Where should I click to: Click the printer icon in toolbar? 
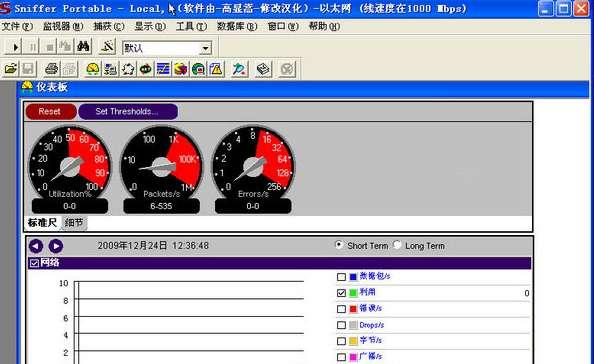51,69
